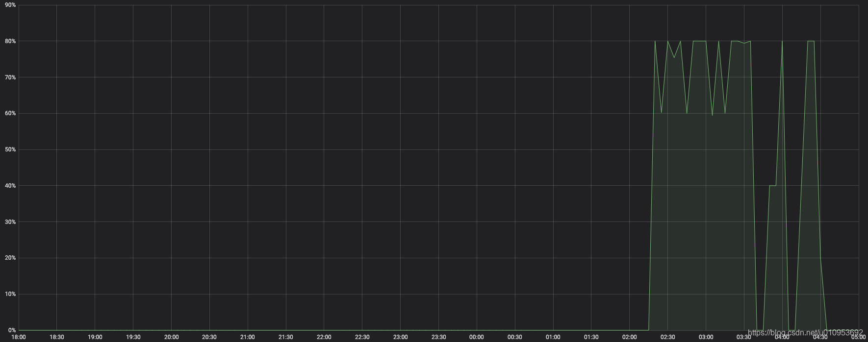868x342 pixels.
Task: Click the 70% y-axis label
Action: tap(10, 77)
